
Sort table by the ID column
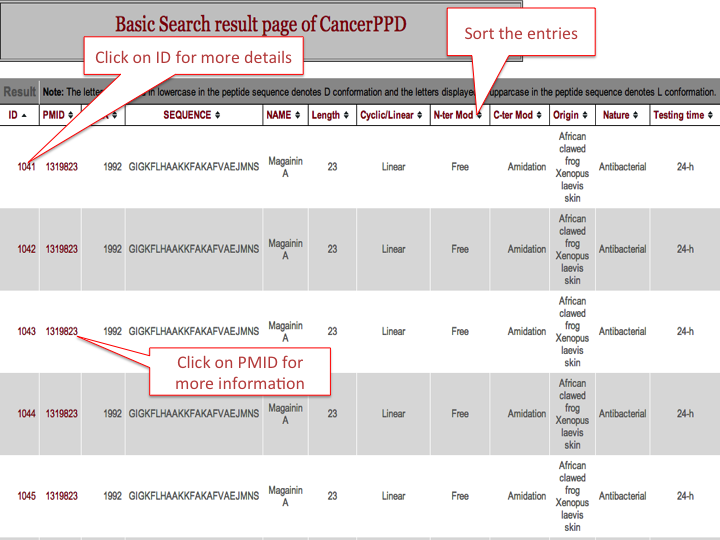[x=19, y=115]
